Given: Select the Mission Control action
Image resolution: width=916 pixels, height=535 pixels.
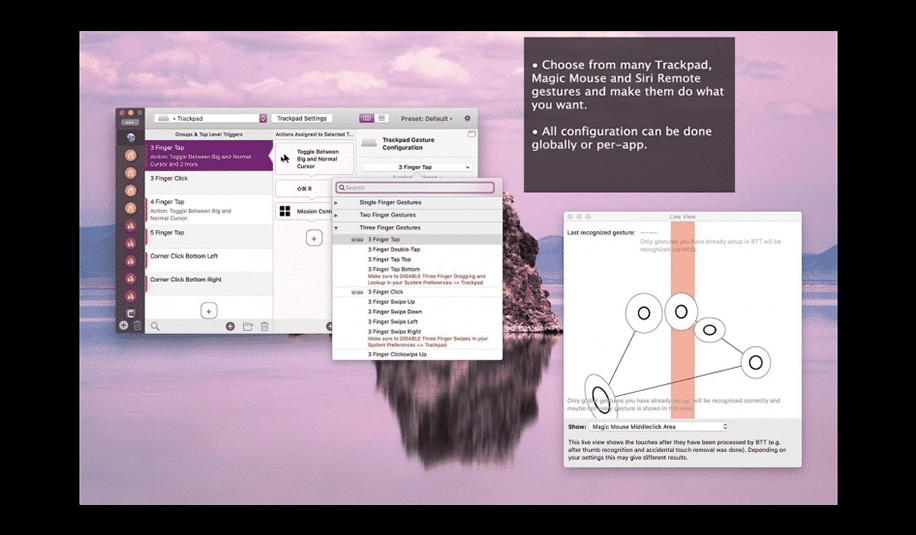Looking at the screenshot, I should point(304,211).
